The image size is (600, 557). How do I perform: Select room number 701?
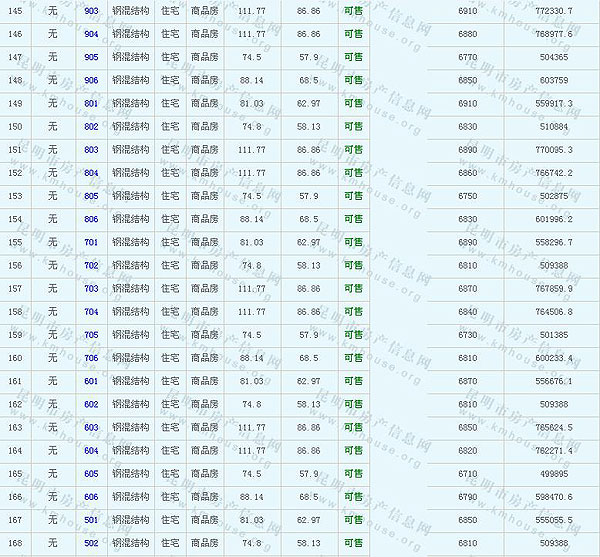click(x=91, y=242)
